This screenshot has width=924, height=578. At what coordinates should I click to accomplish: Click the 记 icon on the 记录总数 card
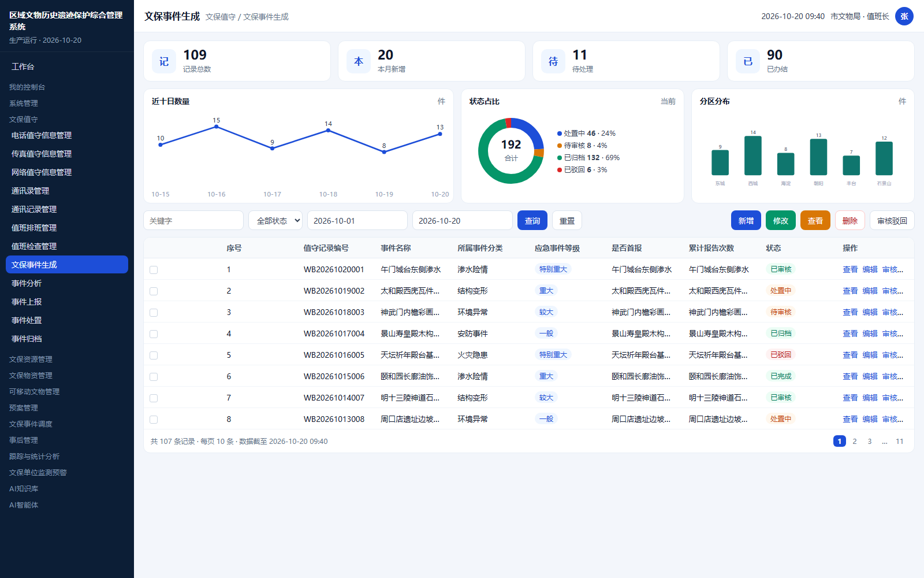coord(164,61)
